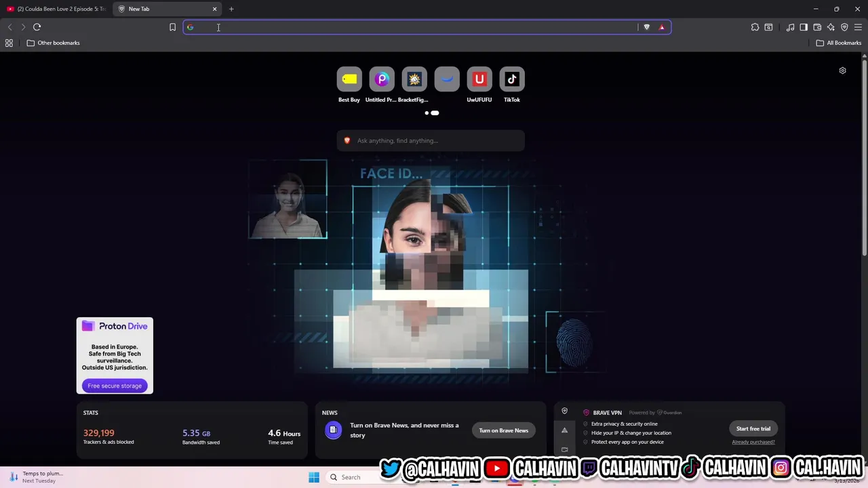Open the unlabeled blue arc shortcut tile
868x488 pixels.
[x=447, y=79]
